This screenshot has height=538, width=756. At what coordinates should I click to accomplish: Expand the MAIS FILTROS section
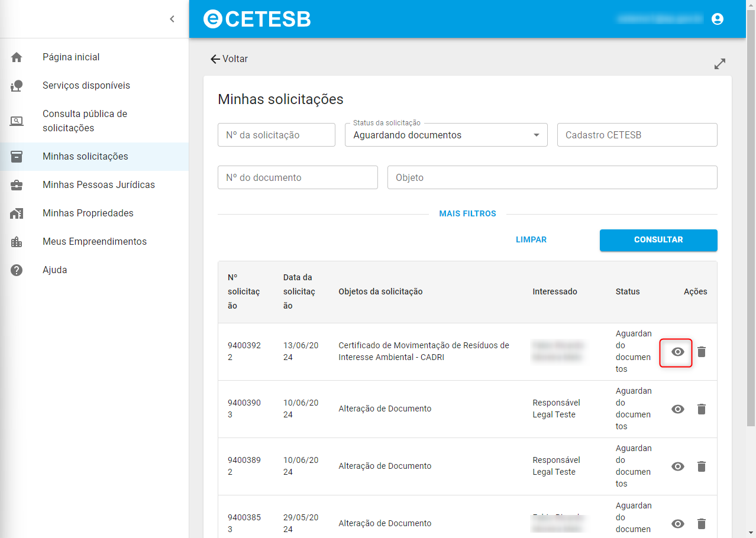click(x=467, y=213)
